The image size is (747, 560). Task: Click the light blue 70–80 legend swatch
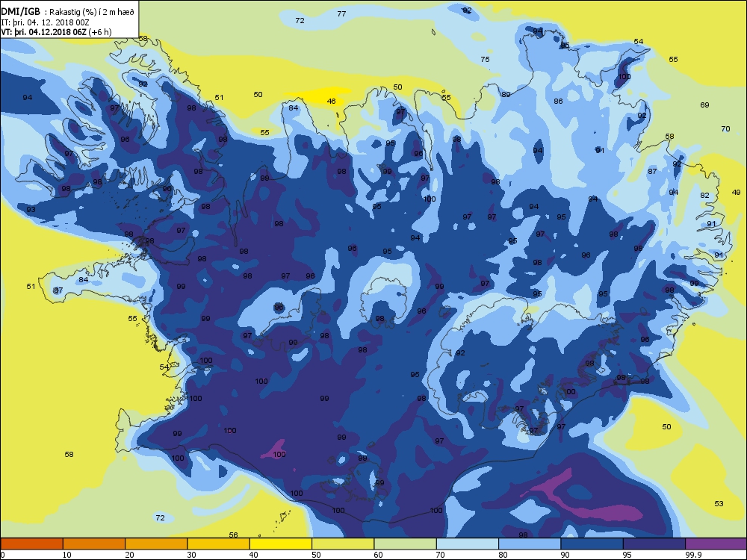[468, 544]
